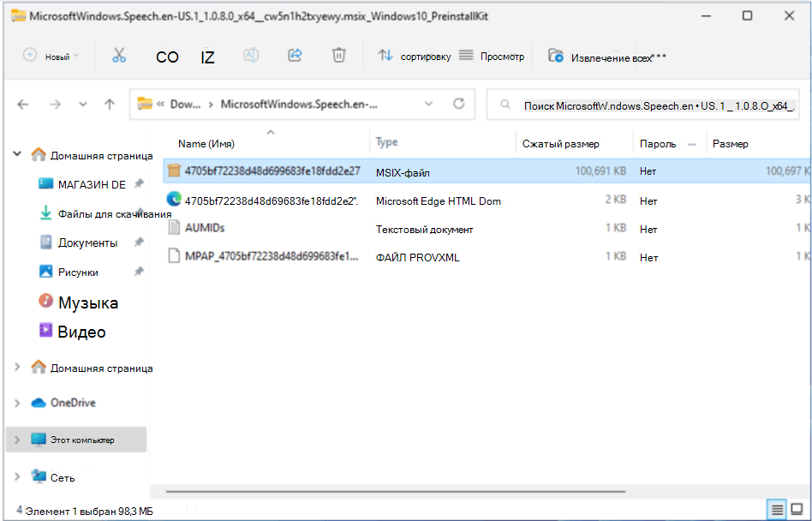The width and height of the screenshot is (812, 521).
Task: Focus the search box
Action: [x=642, y=105]
